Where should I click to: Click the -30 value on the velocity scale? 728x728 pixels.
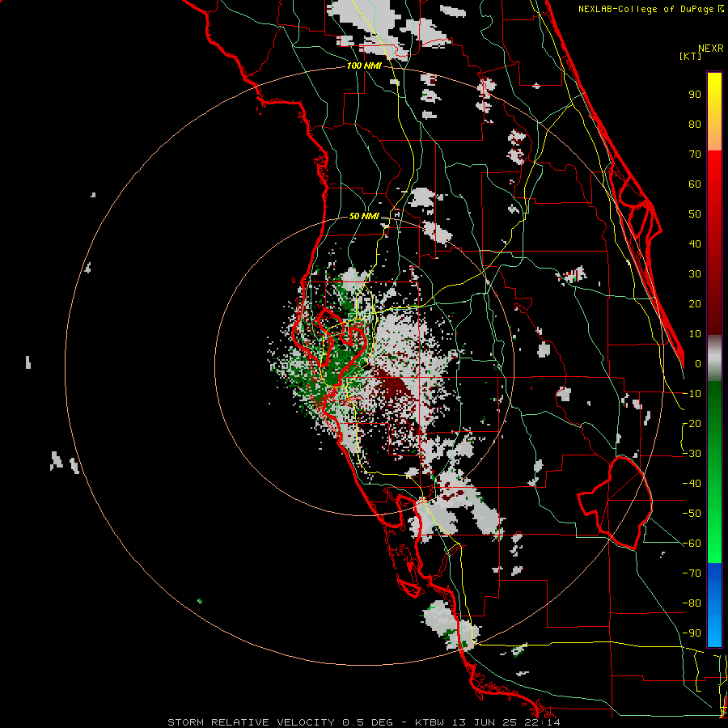[x=692, y=454]
